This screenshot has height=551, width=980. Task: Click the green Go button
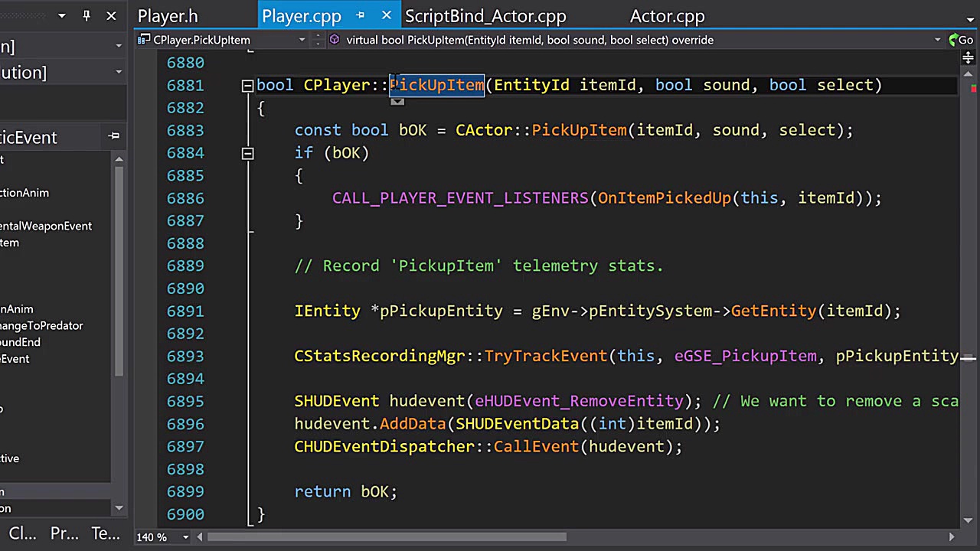(x=961, y=40)
